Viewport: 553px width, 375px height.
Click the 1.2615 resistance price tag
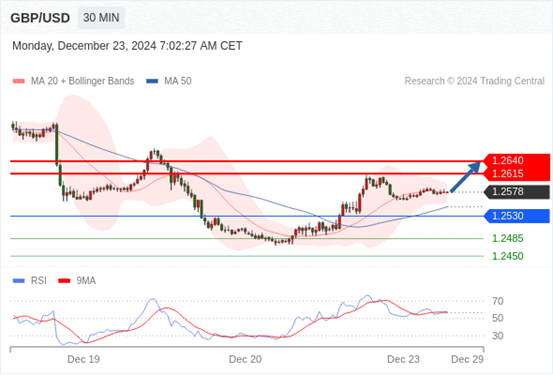click(516, 174)
